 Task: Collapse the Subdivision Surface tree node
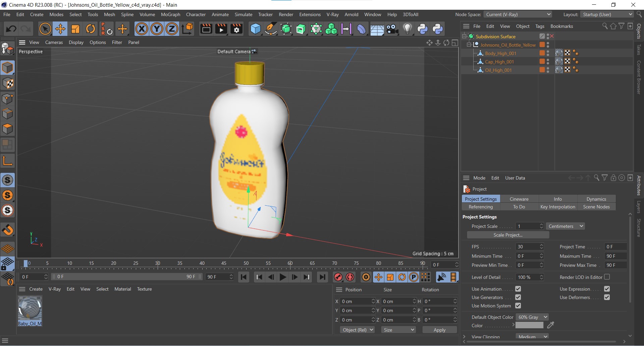(x=465, y=36)
